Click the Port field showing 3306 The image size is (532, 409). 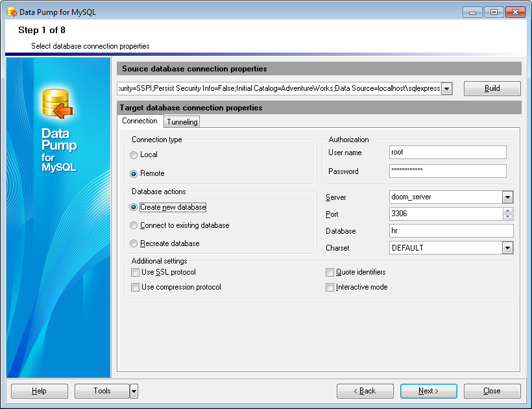[446, 214]
